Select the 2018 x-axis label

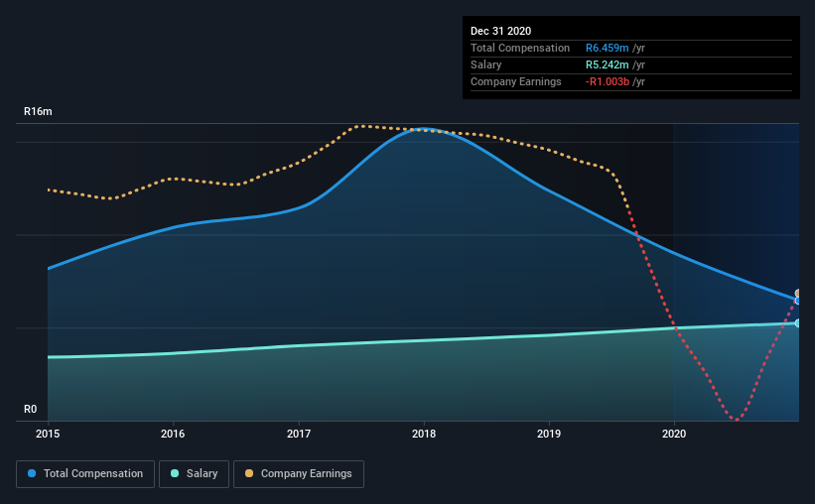[424, 434]
